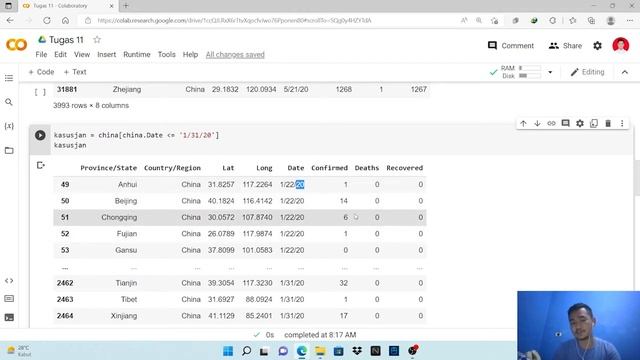Click the Confirmed column header

(329, 168)
